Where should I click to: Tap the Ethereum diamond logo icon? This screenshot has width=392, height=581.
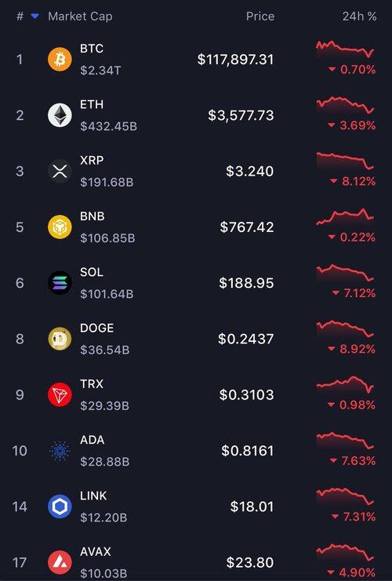60,115
